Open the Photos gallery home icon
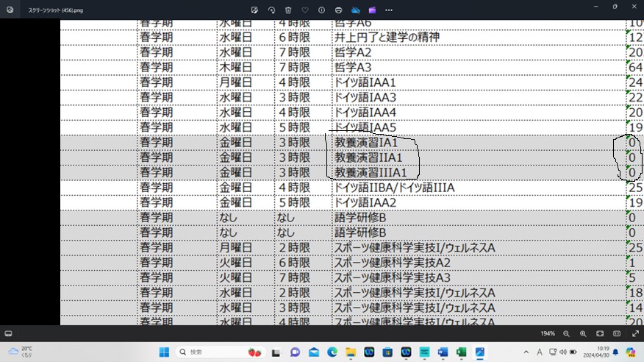644x362 pixels. coord(10,10)
